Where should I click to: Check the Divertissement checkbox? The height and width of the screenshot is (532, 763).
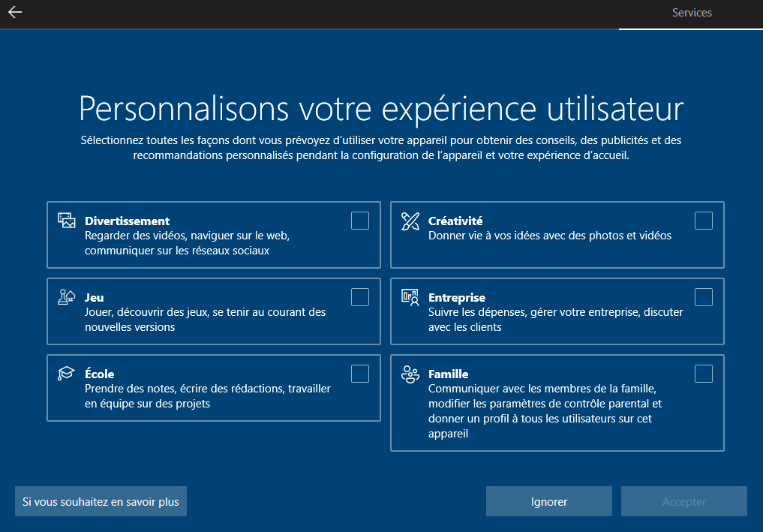pos(360,221)
